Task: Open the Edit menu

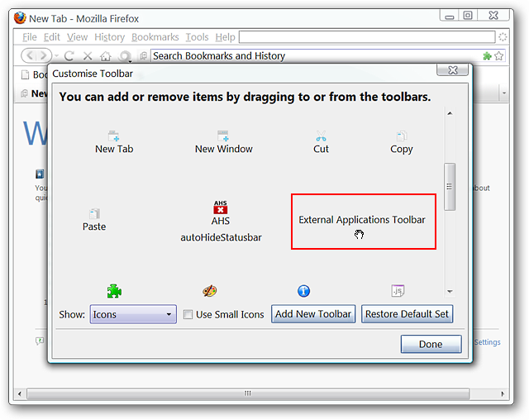Action: pyautogui.click(x=51, y=36)
